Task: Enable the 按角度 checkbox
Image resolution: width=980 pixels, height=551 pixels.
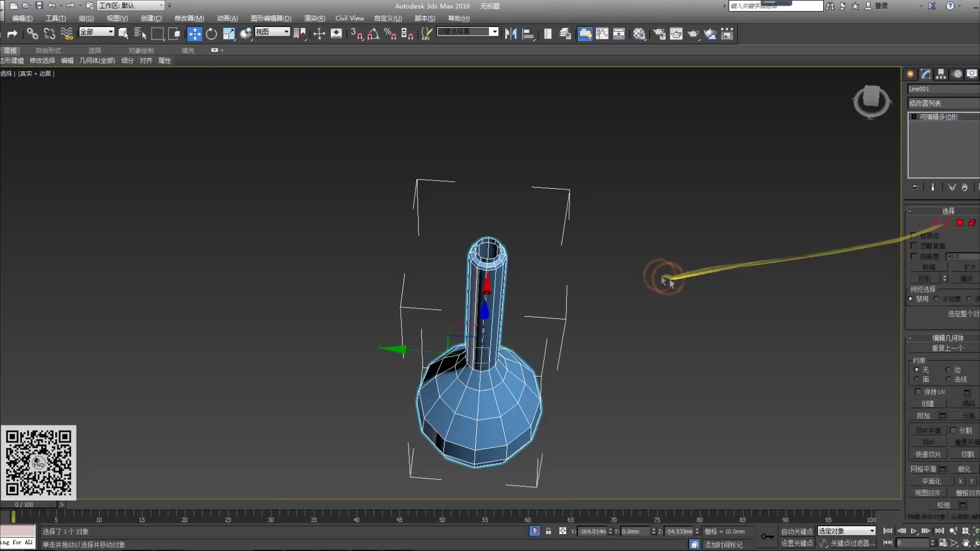Action: [x=914, y=256]
